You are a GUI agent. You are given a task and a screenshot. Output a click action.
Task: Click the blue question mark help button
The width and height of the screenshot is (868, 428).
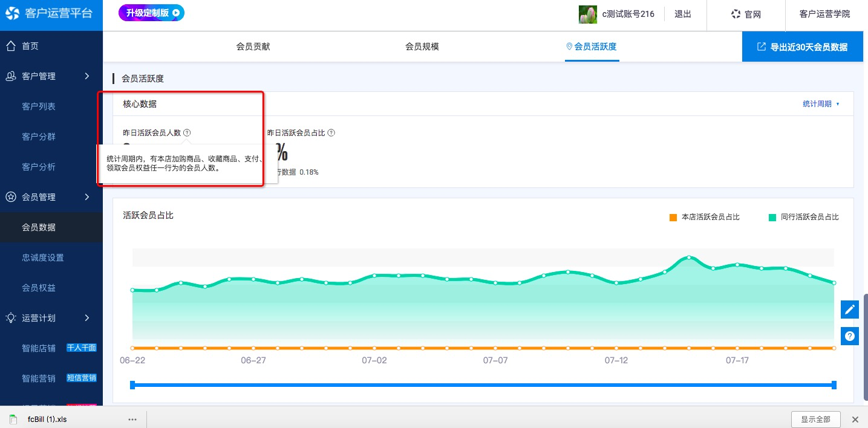pyautogui.click(x=850, y=336)
